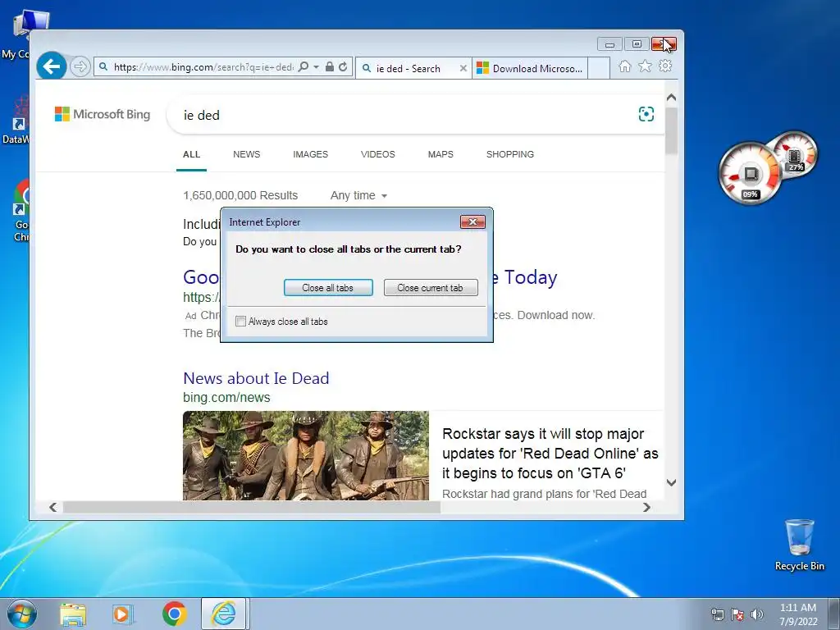Open Google Chrome from the taskbar

tap(174, 614)
